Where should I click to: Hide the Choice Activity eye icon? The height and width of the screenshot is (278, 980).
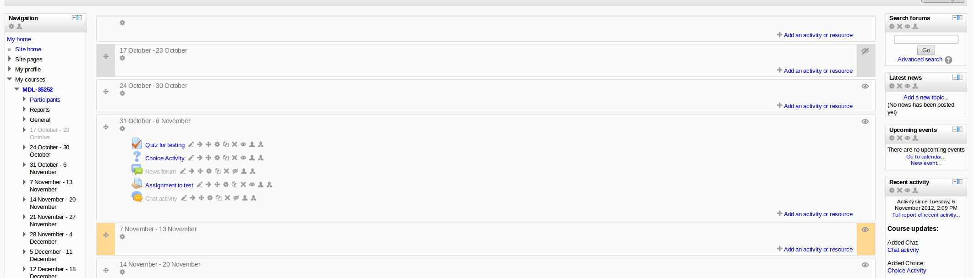(x=243, y=158)
